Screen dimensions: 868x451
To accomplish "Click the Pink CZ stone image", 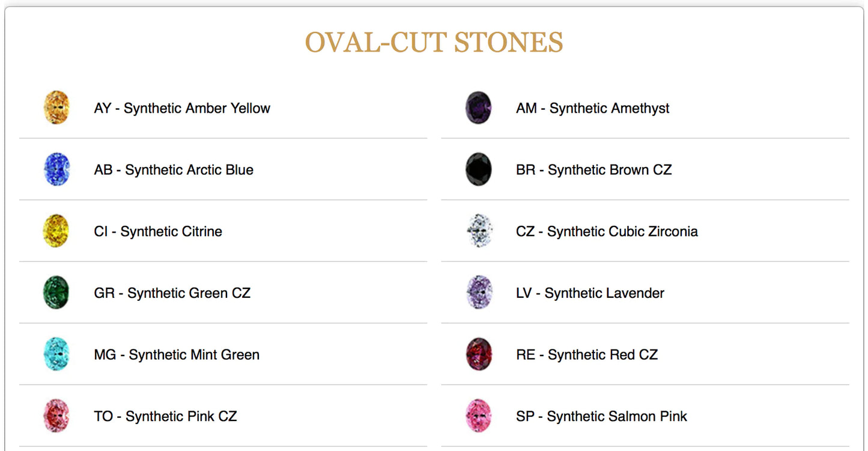I will click(x=56, y=416).
